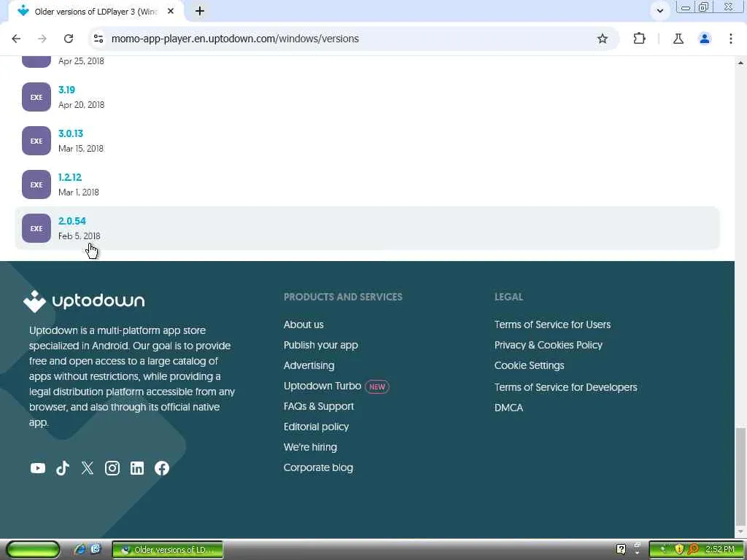Image resolution: width=747 pixels, height=560 pixels.
Task: Click EXE icon for version 2.0.54
Action: pos(36,228)
